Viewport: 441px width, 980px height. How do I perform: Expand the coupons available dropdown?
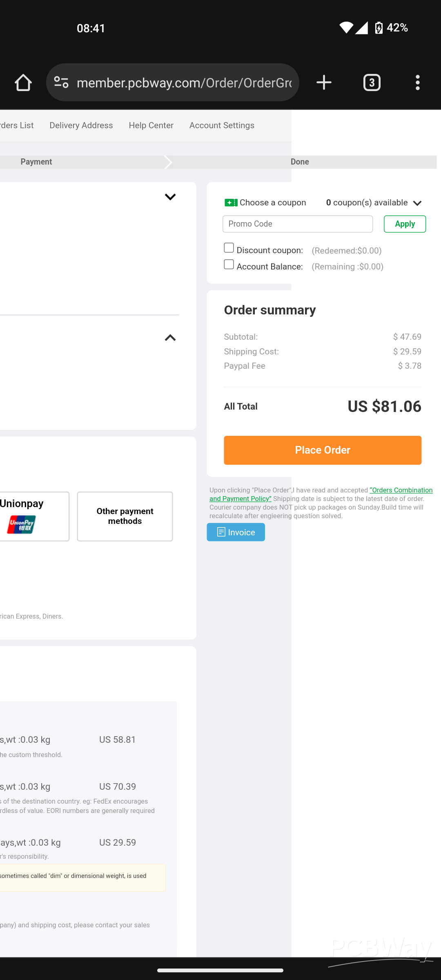click(x=417, y=203)
